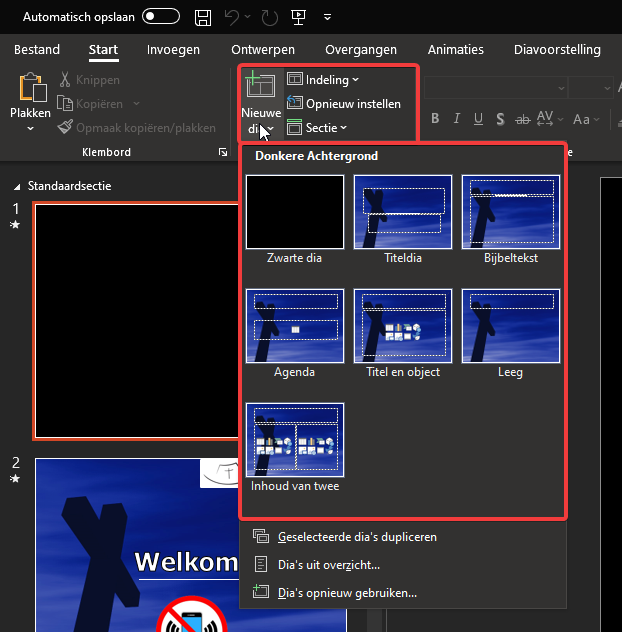Select slide 1 thumbnail
This screenshot has width=622, height=632.
137,320
